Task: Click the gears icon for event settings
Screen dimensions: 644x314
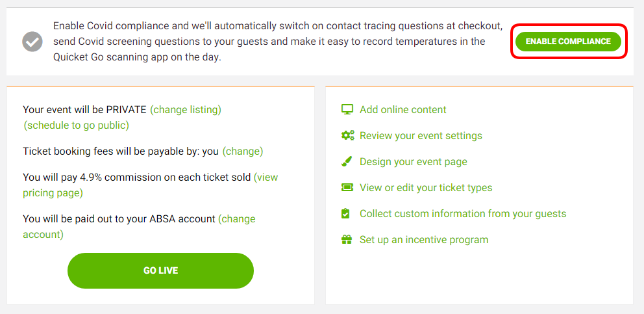Action: [x=347, y=135]
